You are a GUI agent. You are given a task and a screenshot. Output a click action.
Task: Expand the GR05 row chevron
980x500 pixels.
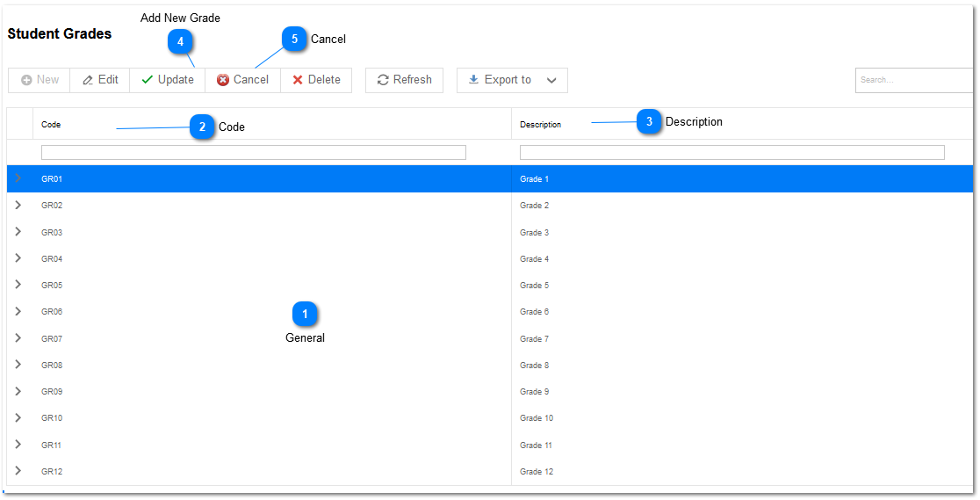(x=18, y=285)
